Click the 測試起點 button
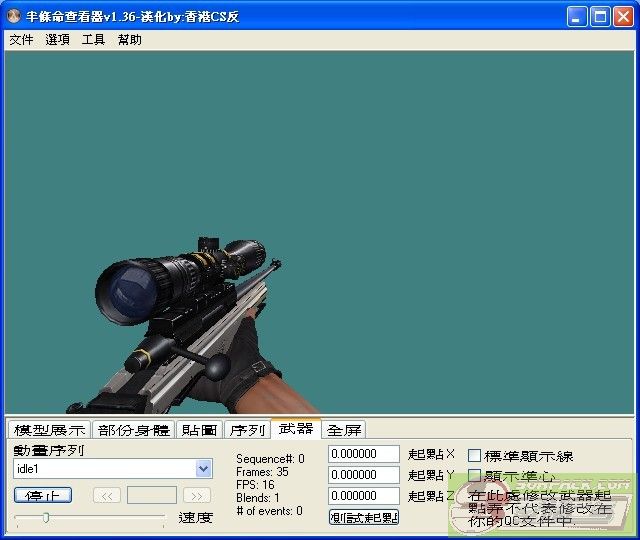Screen dimensions: 640x540 (364, 517)
